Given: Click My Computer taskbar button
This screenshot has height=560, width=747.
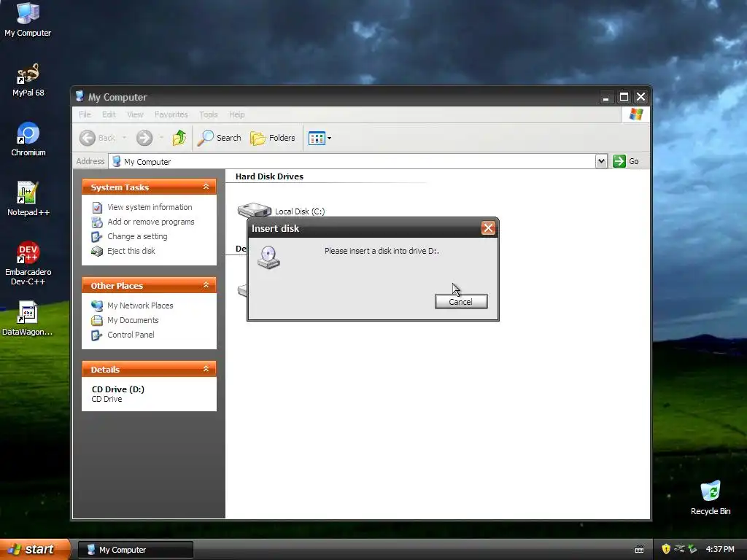Looking at the screenshot, I should coord(135,550).
